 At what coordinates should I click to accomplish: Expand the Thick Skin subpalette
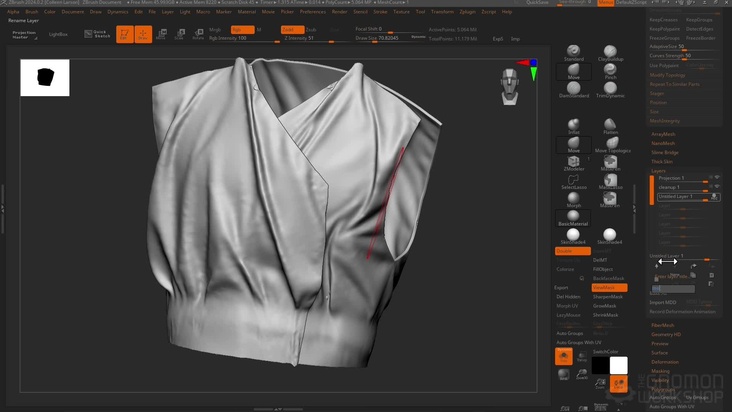(662, 161)
